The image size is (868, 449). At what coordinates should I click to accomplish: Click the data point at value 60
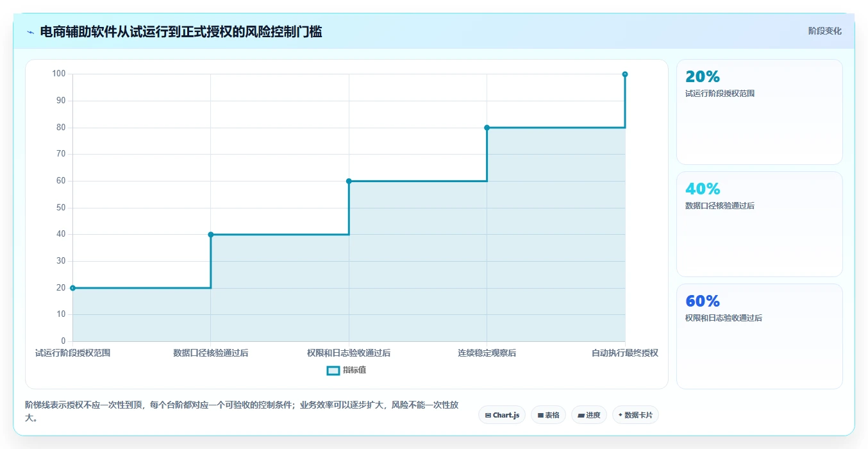pos(349,181)
